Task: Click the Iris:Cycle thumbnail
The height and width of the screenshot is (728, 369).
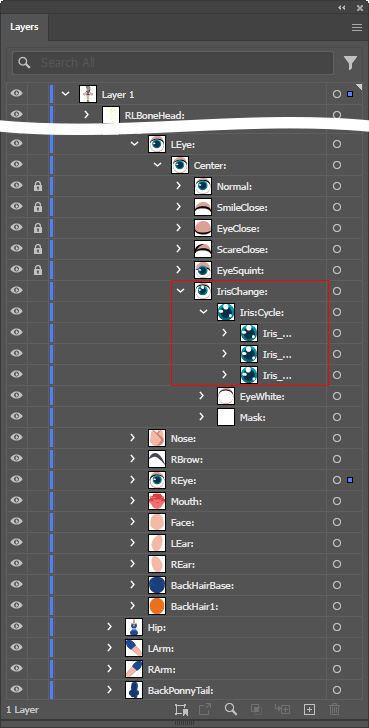Action: [226, 312]
